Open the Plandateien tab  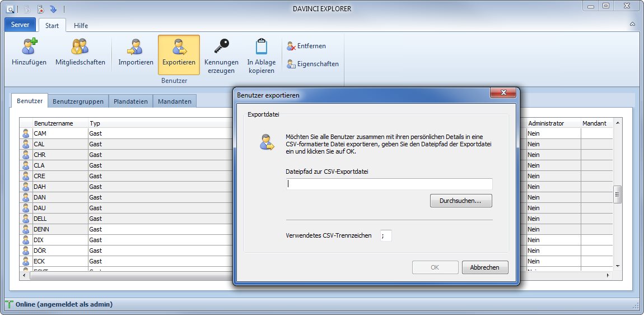pos(130,101)
